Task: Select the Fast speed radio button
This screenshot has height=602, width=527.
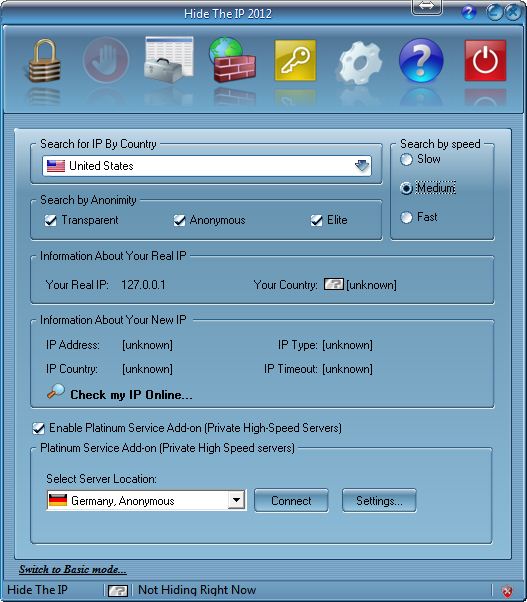Action: coord(406,217)
